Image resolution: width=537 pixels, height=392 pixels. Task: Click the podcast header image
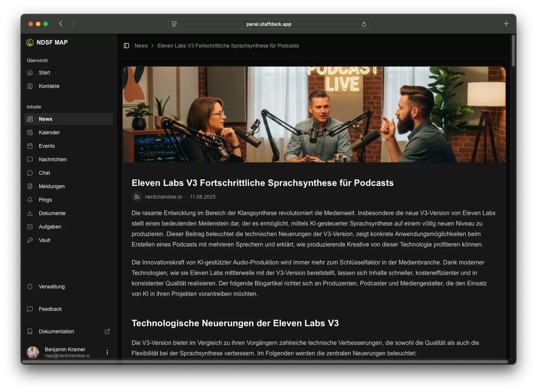tap(314, 114)
